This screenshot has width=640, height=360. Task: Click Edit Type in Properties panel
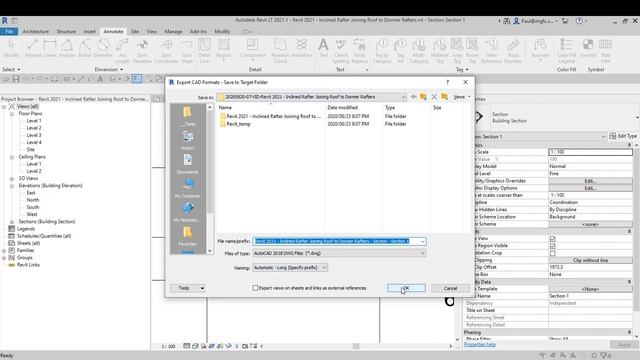(623, 136)
